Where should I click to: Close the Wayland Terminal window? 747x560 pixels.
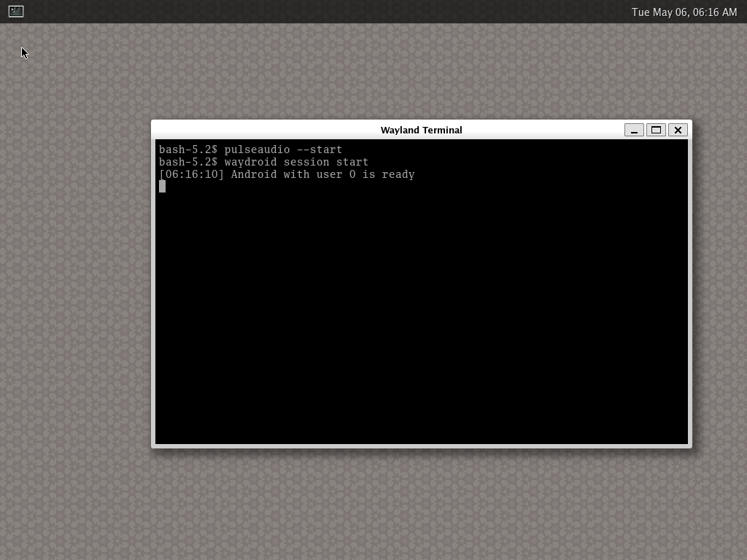(678, 130)
